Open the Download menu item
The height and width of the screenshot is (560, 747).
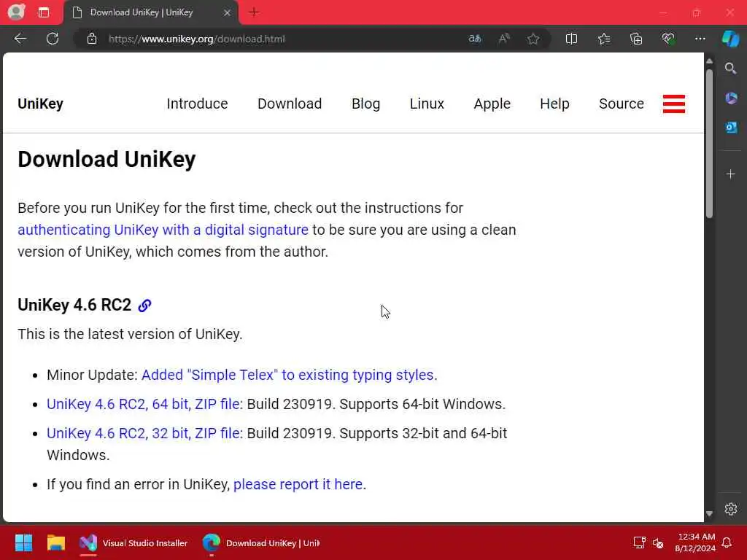tap(290, 104)
